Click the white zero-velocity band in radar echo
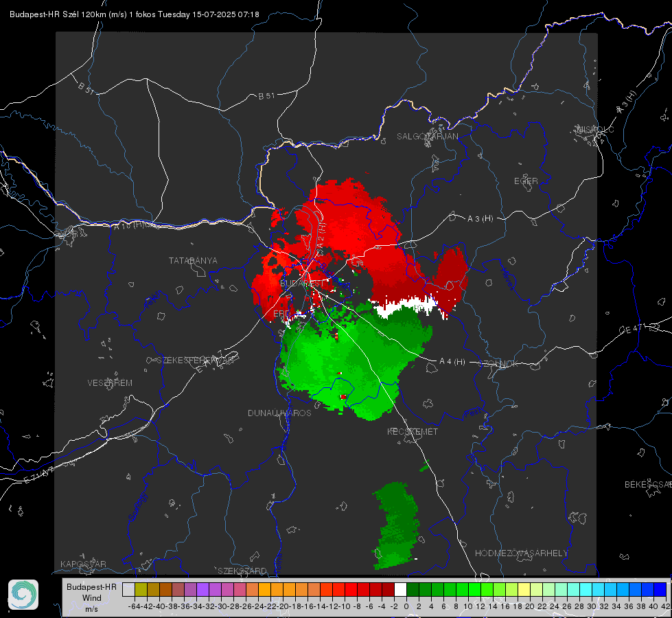The height and width of the screenshot is (618, 672). (405, 306)
